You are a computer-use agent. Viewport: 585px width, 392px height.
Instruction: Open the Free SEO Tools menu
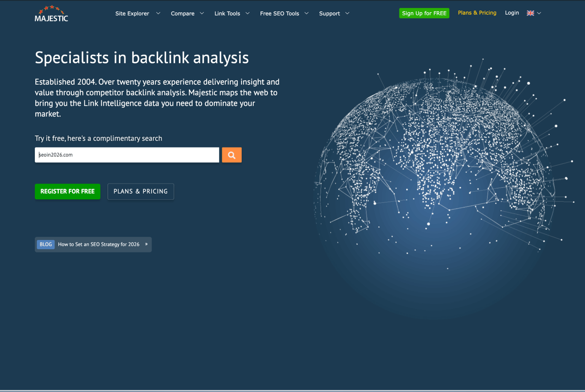(x=279, y=13)
